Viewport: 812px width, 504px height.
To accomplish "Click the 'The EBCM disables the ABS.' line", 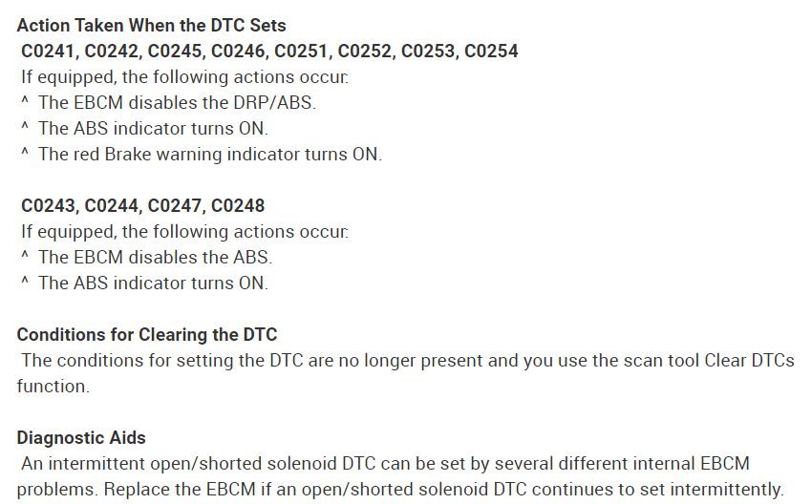I will pyautogui.click(x=155, y=257).
